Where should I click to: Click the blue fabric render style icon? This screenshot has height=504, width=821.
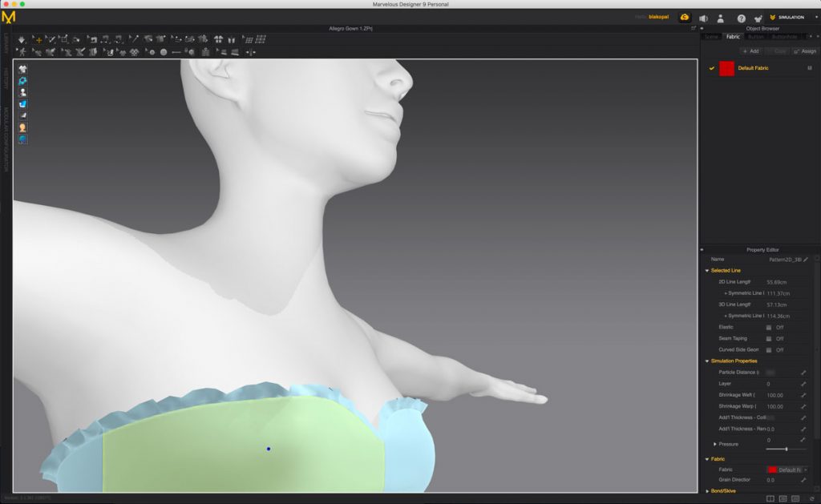[x=22, y=104]
